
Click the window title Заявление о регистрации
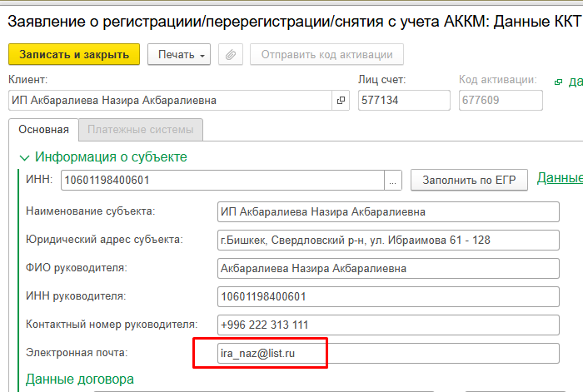tap(295, 21)
